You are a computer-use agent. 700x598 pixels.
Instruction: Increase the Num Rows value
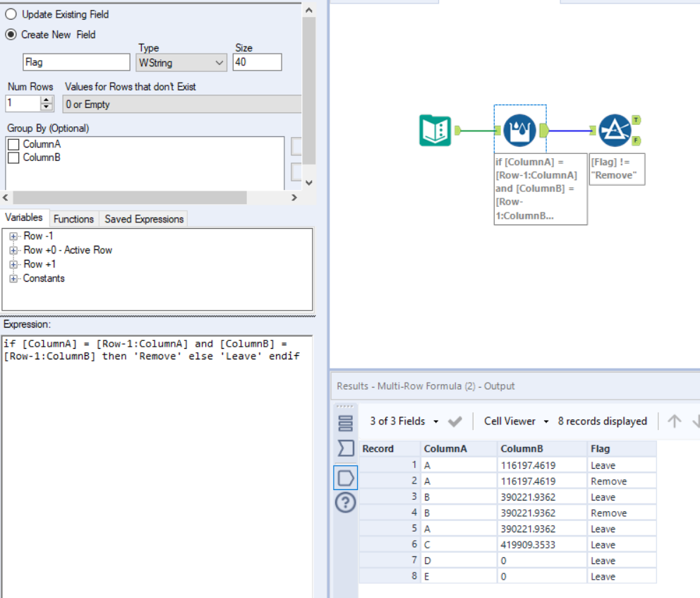46,100
